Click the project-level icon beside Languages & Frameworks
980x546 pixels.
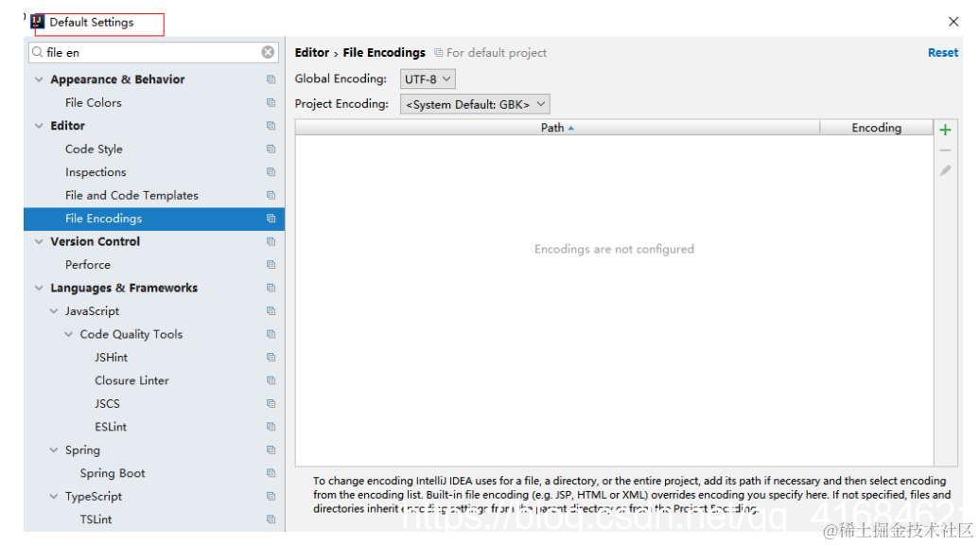pos(271,288)
